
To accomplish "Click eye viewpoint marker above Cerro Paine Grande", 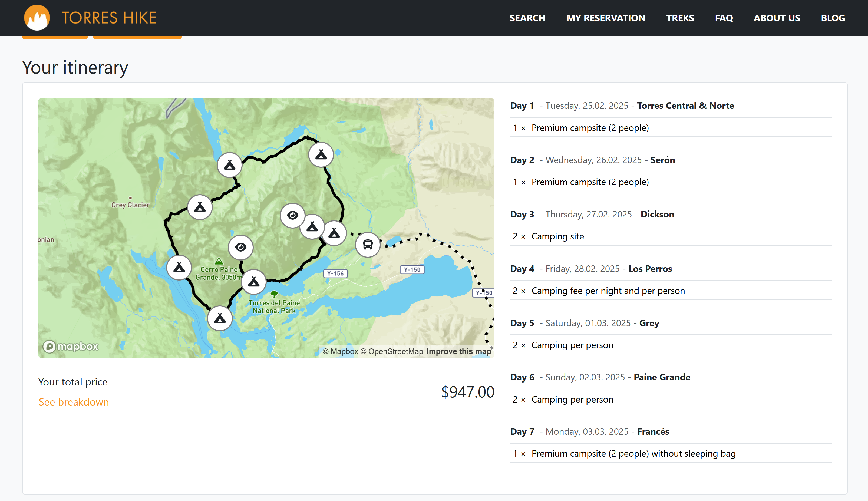I will [x=240, y=247].
